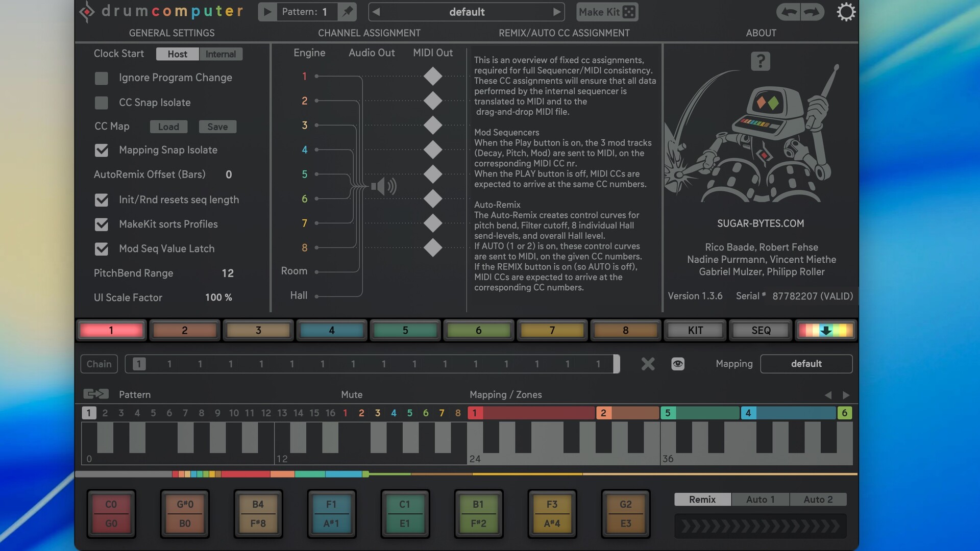The height and width of the screenshot is (551, 980).
Task: Click red pad C0 G0
Action: click(111, 514)
